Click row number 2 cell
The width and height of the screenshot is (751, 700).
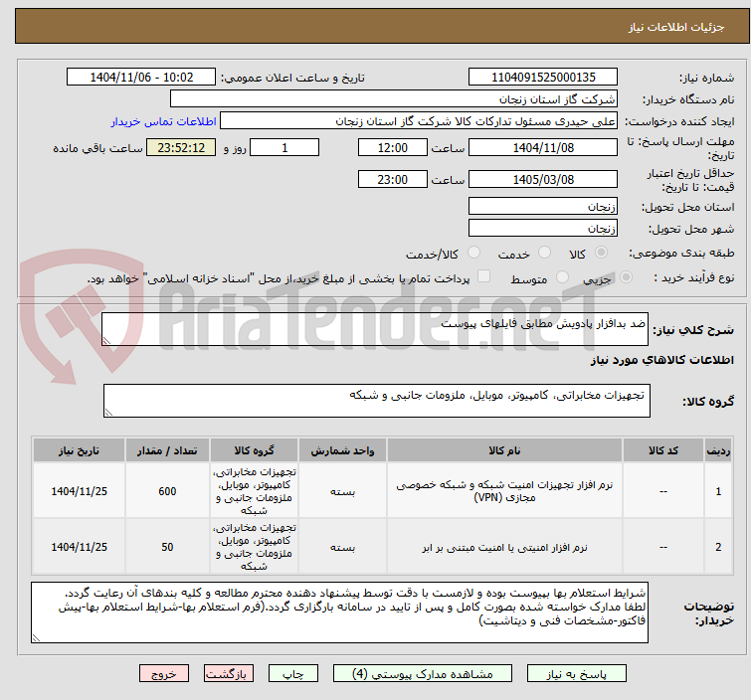pyautogui.click(x=718, y=547)
